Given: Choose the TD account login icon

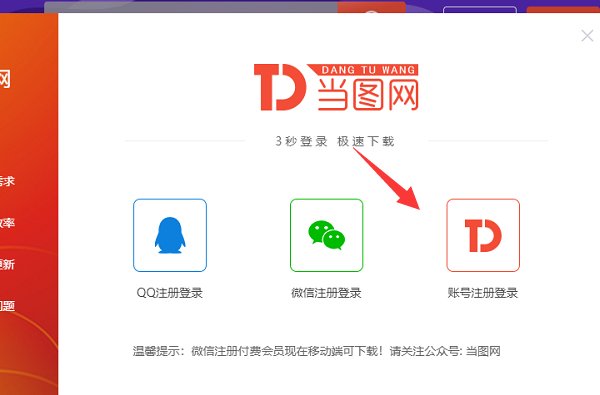Looking at the screenshot, I should tap(483, 235).
